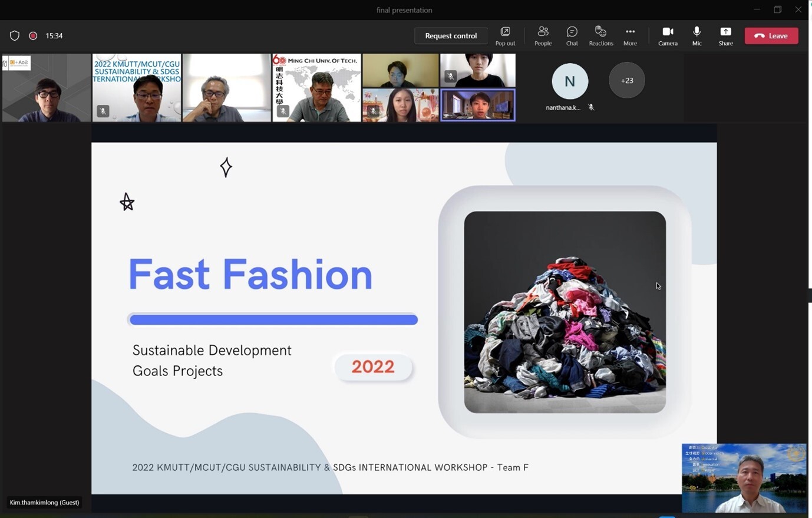Image resolution: width=812 pixels, height=518 pixels.
Task: Expand the +23 additional participants
Action: coord(626,80)
